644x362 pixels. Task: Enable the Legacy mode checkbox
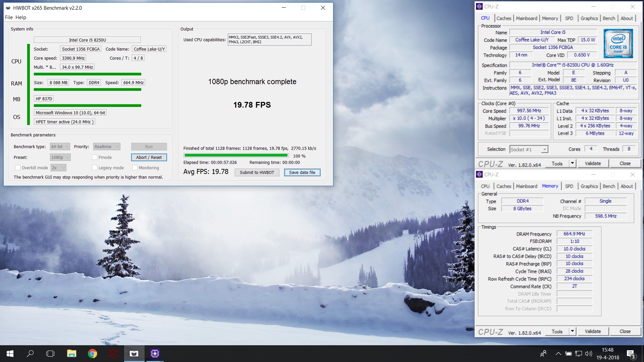95,168
